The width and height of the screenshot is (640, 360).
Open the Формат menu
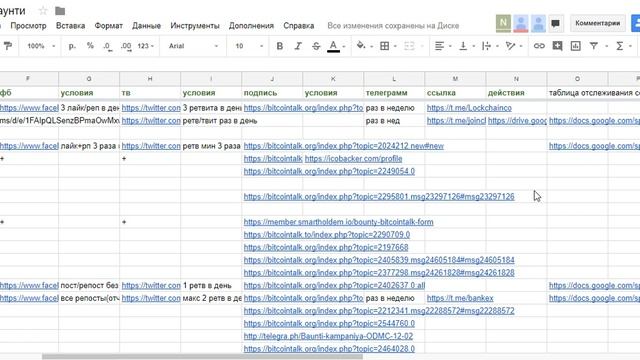pyautogui.click(x=109, y=26)
